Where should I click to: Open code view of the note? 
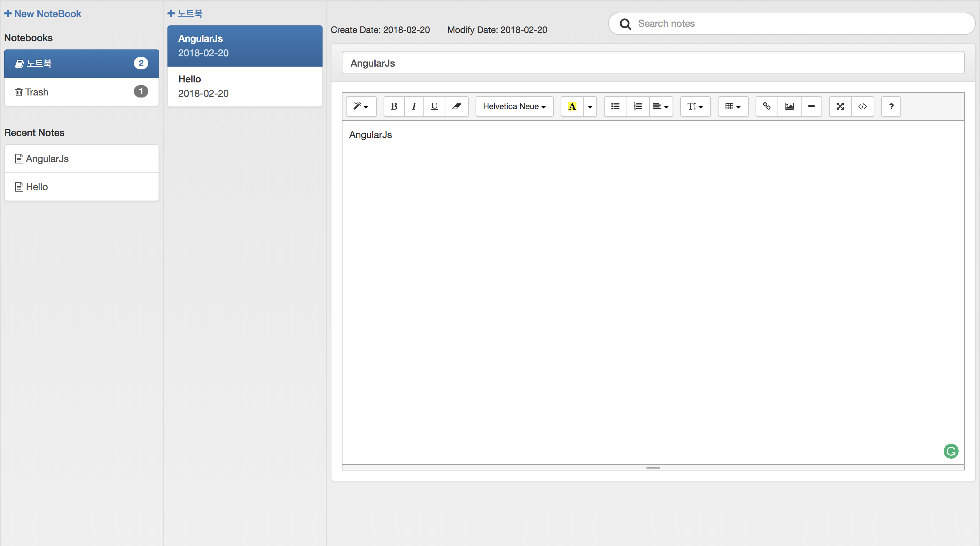[x=862, y=106]
